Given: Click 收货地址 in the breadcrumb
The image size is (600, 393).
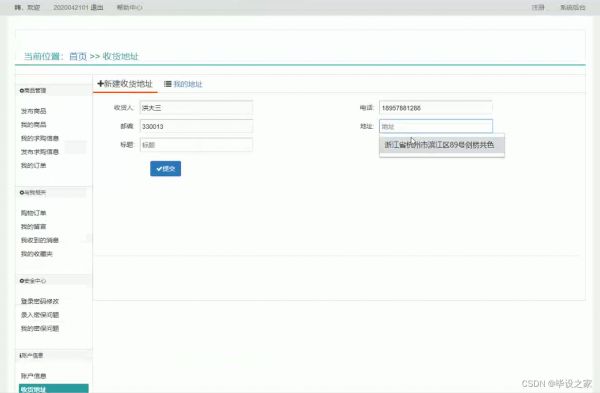Looking at the screenshot, I should pos(120,57).
